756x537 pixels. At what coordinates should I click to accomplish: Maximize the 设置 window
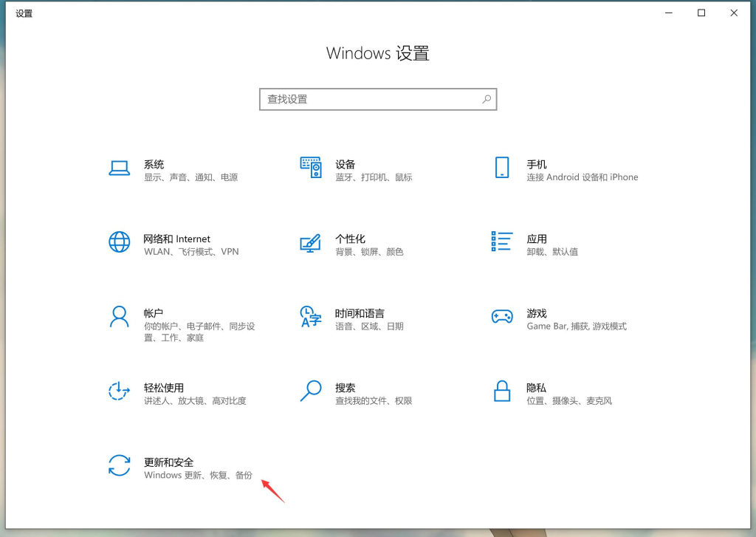701,13
